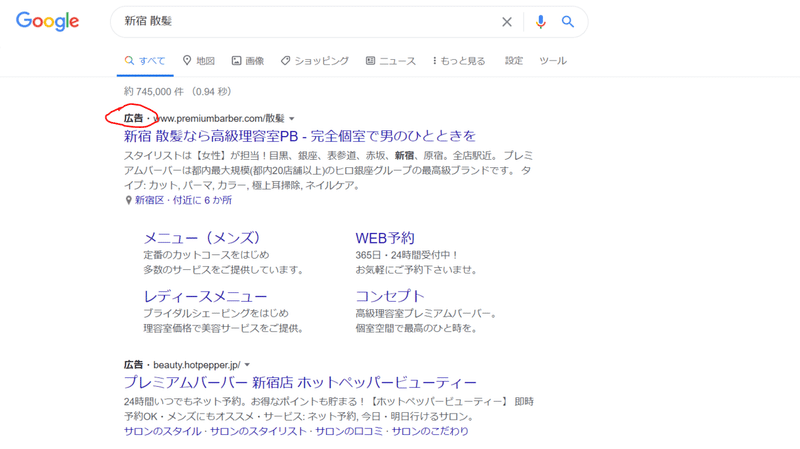The height and width of the screenshot is (449, 800).
Task: Click the 新宿区・付近に 6 か所 location link
Action: click(183, 200)
